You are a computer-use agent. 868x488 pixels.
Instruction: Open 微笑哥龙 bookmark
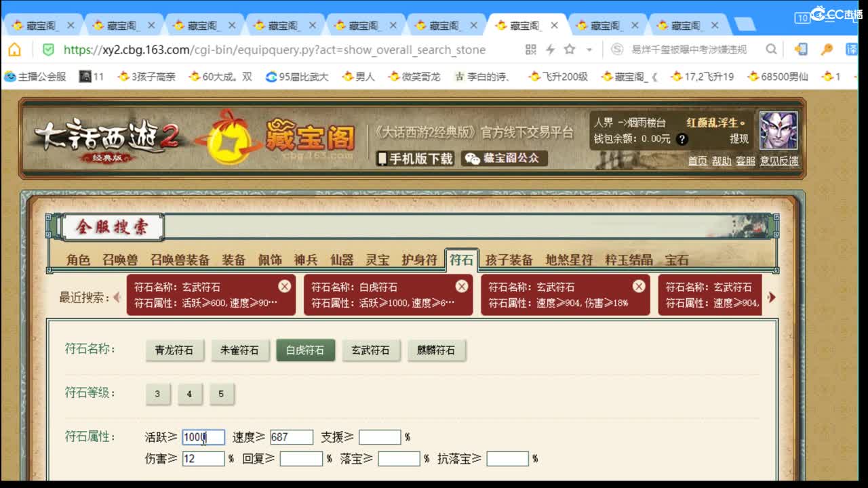tap(414, 77)
